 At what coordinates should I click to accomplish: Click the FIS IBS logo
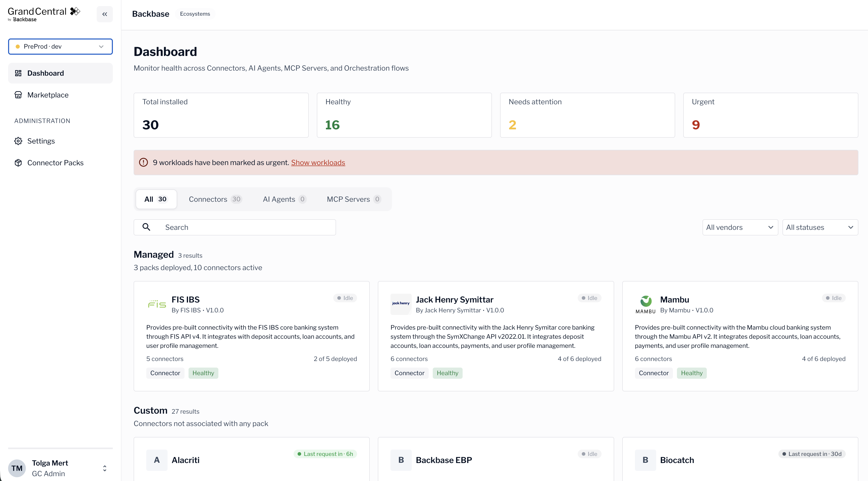(157, 304)
